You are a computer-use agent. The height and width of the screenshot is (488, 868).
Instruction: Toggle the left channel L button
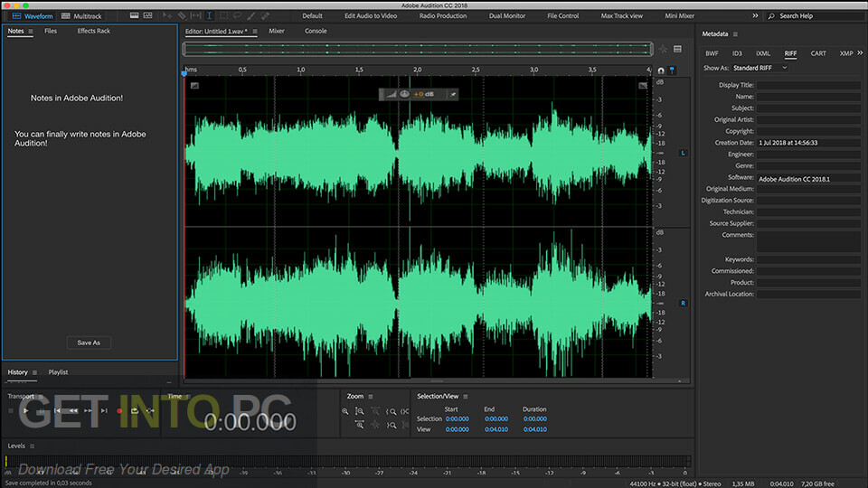coord(684,153)
